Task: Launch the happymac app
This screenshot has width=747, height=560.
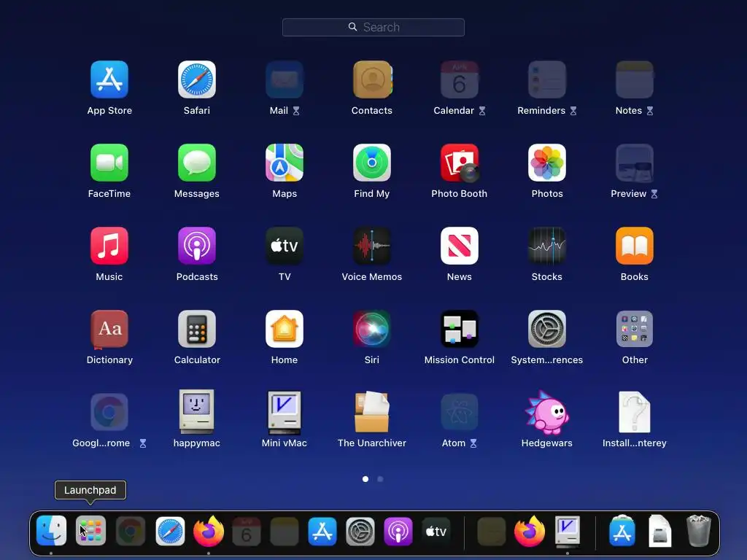Action: [197, 412]
